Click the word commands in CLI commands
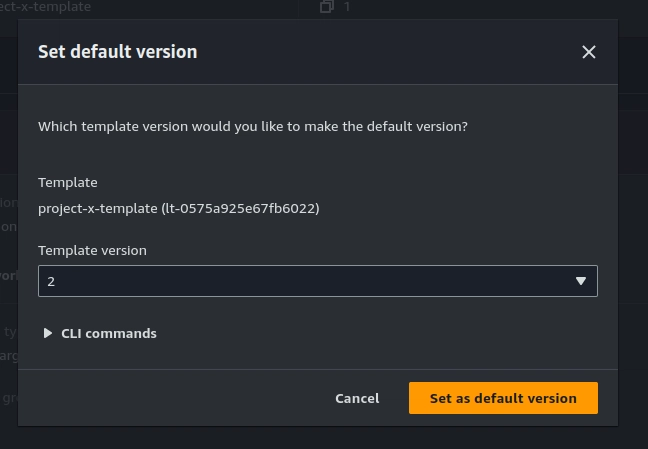The image size is (648, 449). pos(121,333)
